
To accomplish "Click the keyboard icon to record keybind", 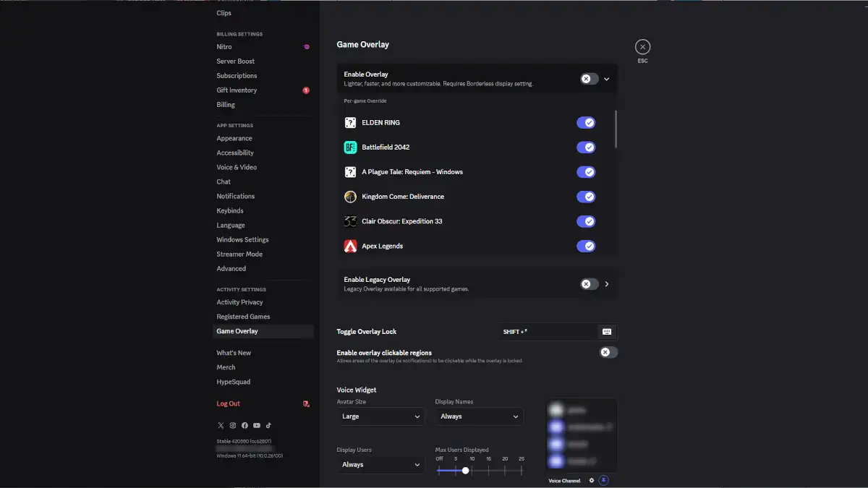I will 607,332.
